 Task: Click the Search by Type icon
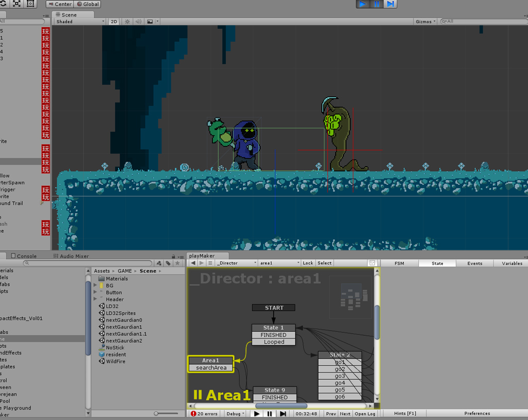pyautogui.click(x=159, y=263)
